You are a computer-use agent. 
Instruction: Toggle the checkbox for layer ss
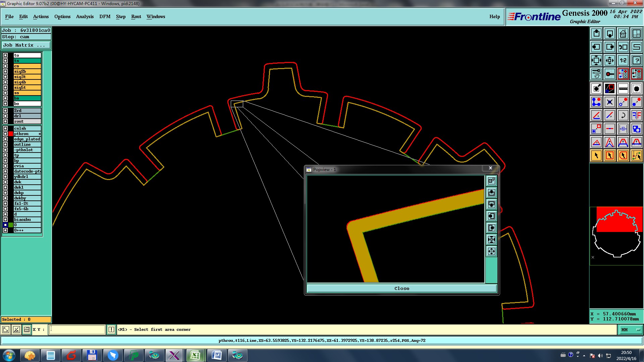point(5,93)
